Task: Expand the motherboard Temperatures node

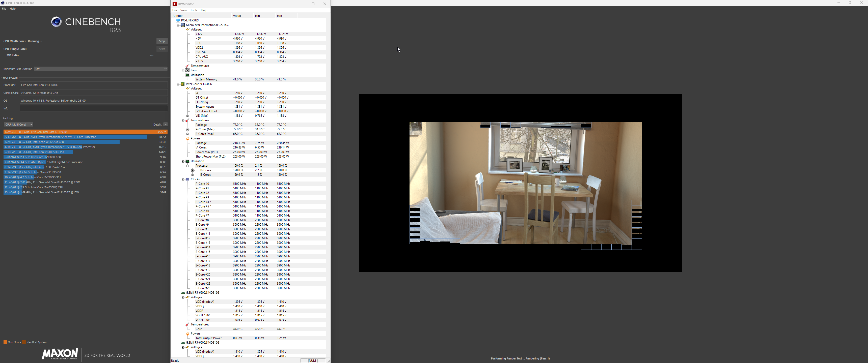Action: (183, 66)
